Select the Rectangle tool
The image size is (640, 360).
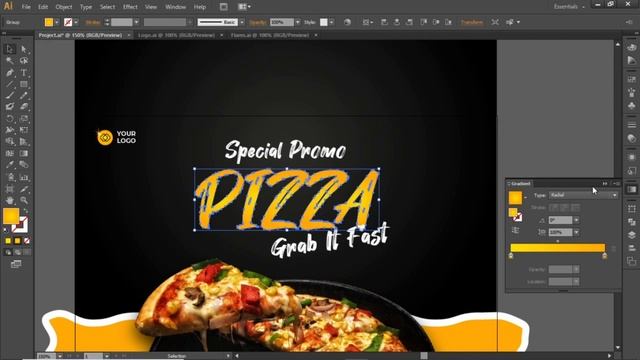pos(24,84)
